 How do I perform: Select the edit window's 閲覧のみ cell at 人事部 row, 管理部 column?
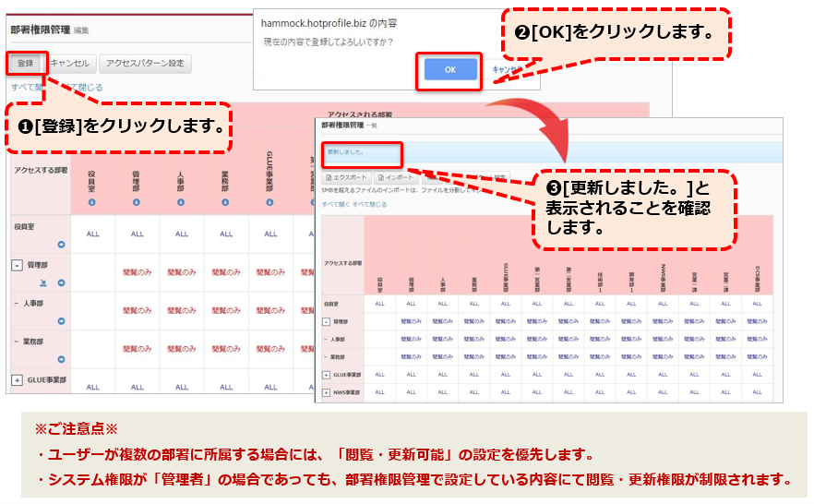(x=137, y=311)
